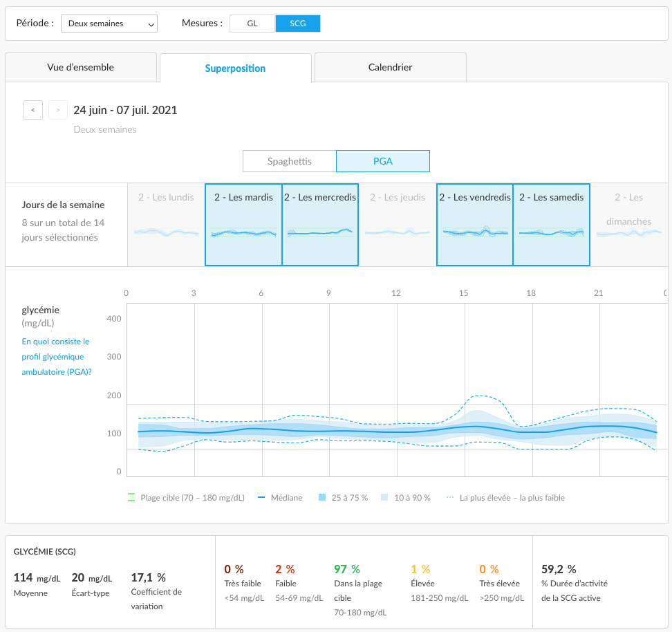Click the 25 à 75 % legend swatch
This screenshot has height=632, width=672.
[322, 497]
